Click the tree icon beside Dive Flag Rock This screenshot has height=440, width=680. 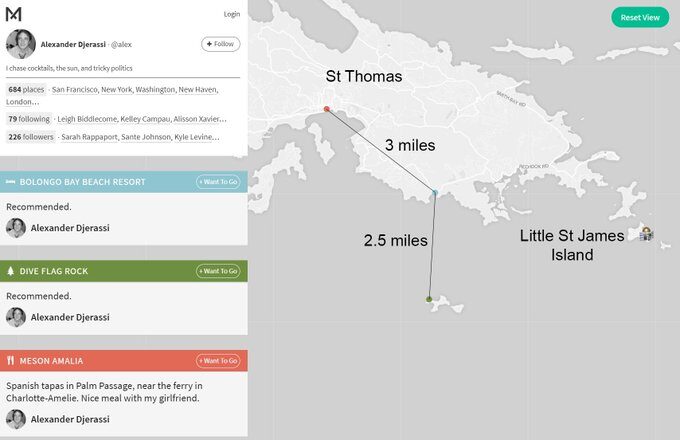[x=10, y=271]
